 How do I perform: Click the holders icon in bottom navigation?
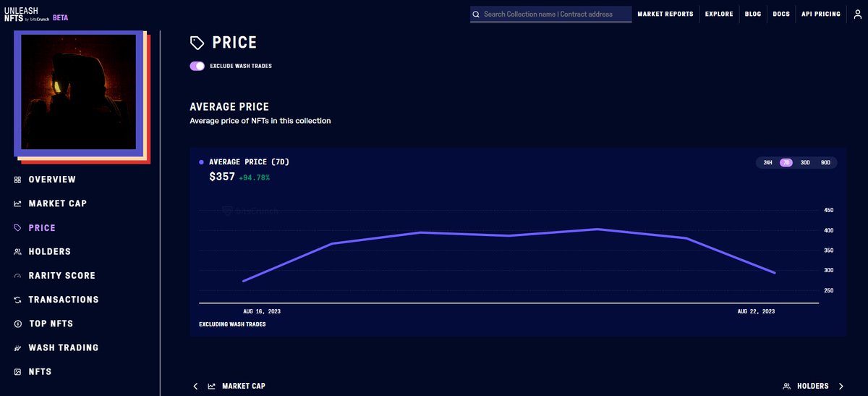[x=786, y=387]
